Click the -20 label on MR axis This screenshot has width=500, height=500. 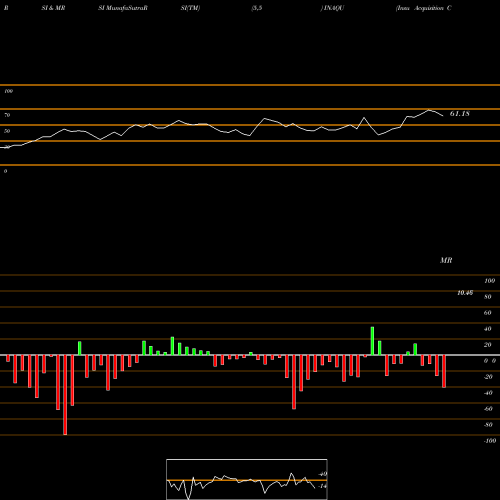(x=488, y=377)
